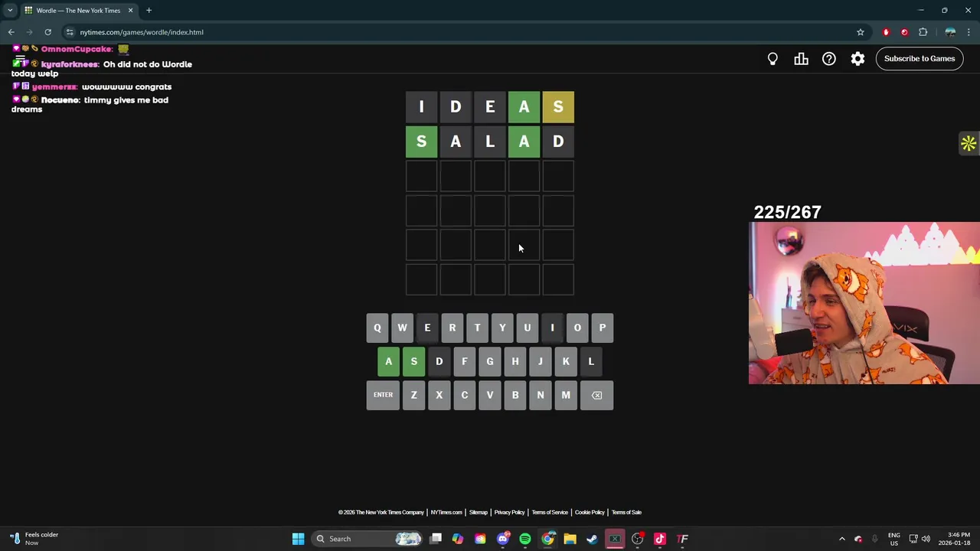Tap the green S key on keyboard

tap(413, 361)
